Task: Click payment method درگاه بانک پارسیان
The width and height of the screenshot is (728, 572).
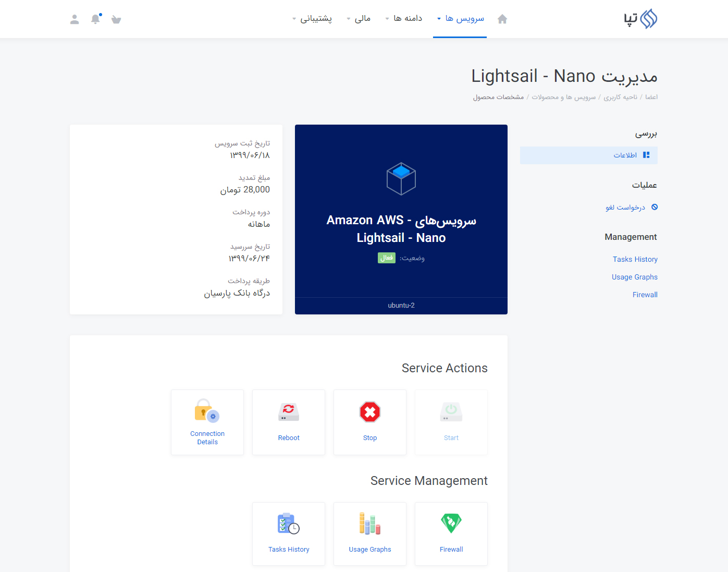Action: point(237,293)
